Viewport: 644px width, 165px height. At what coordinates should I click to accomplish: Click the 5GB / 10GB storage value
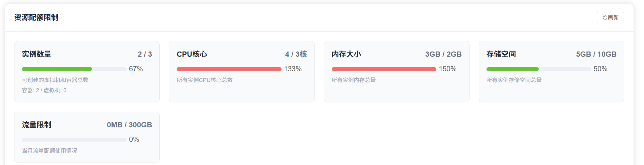tap(596, 54)
